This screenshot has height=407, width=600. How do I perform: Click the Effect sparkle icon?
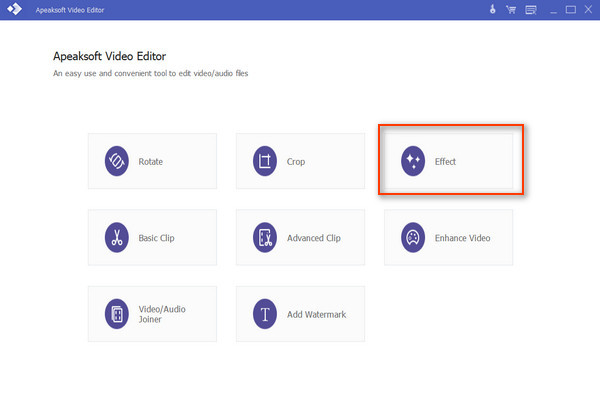coord(413,161)
